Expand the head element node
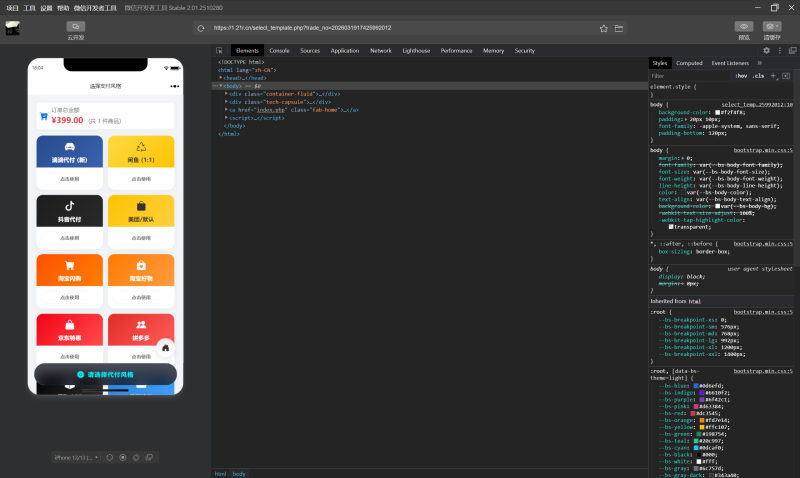Screen dimensions: 800x478 [x=221, y=78]
